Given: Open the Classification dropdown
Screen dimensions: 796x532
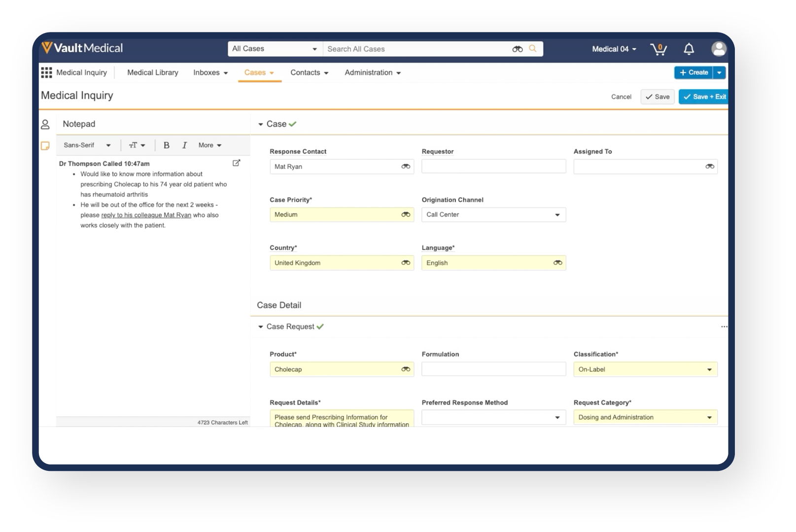Looking at the screenshot, I should (645, 369).
